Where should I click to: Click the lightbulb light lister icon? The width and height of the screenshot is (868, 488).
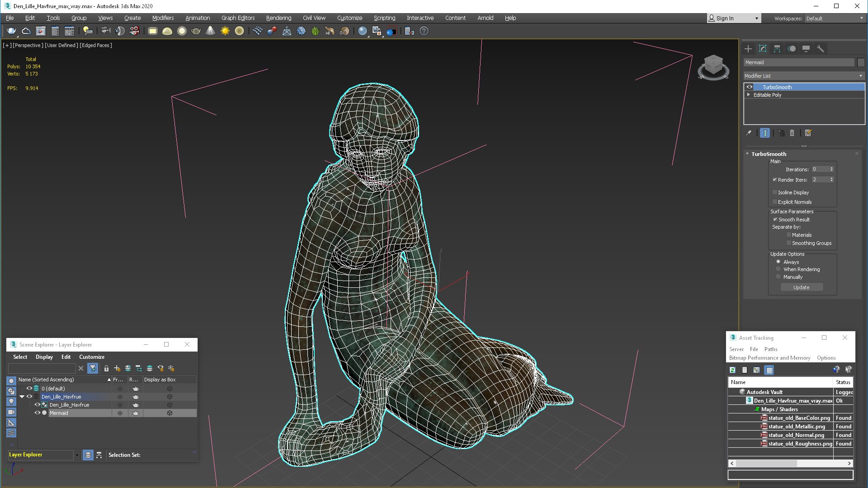click(88, 31)
